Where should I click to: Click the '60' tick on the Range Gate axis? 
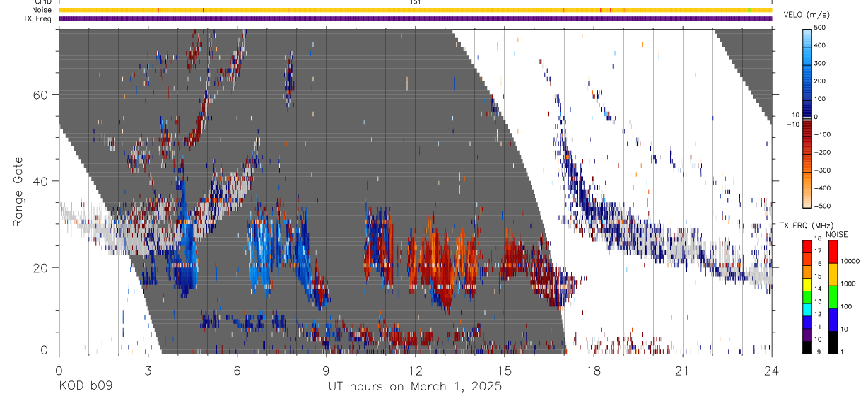coord(41,95)
